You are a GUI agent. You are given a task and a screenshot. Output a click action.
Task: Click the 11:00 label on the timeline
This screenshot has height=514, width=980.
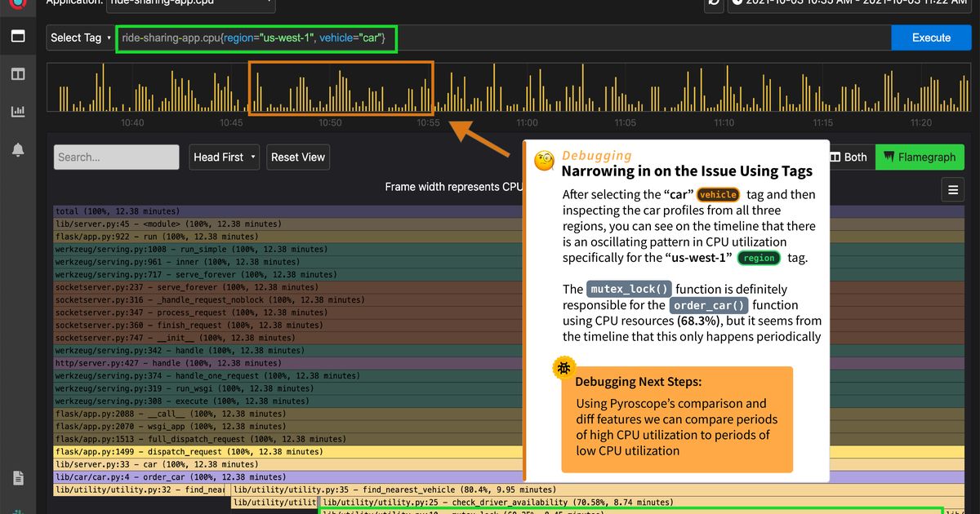click(x=527, y=122)
